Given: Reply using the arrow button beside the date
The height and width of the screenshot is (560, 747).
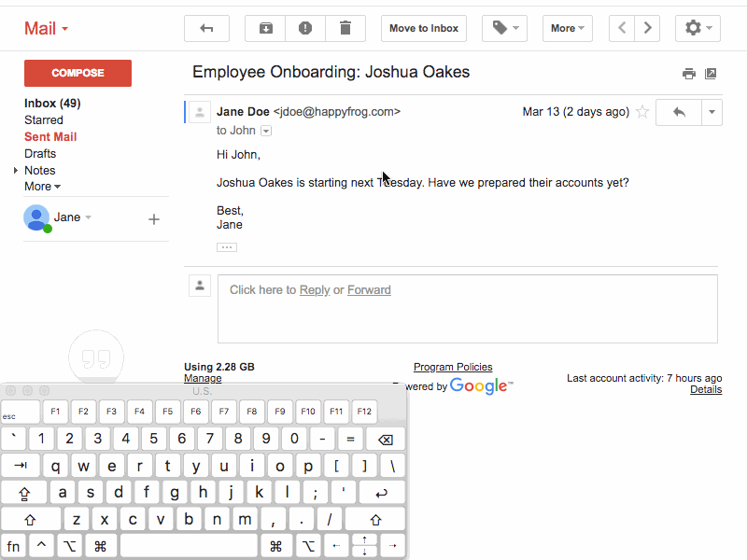Looking at the screenshot, I should coord(679,112).
